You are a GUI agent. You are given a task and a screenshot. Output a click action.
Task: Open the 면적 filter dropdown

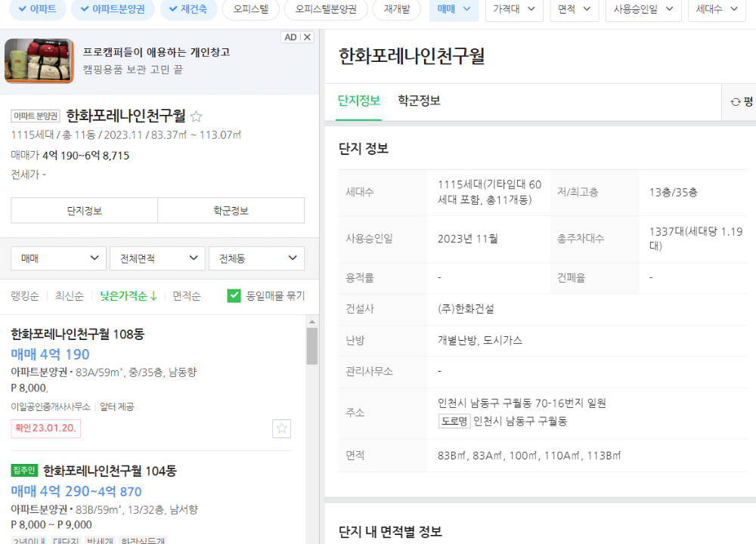575,9
